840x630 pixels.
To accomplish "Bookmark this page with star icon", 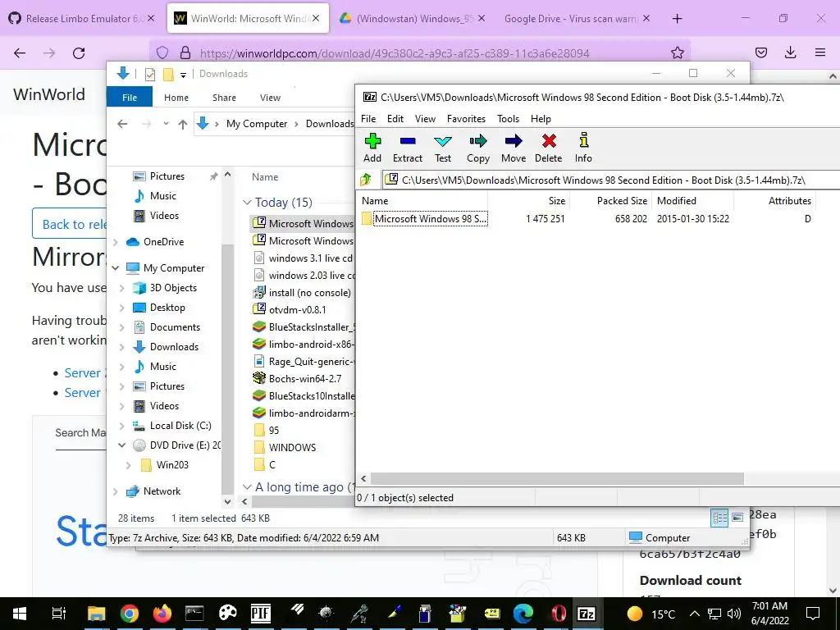I will point(677,52).
